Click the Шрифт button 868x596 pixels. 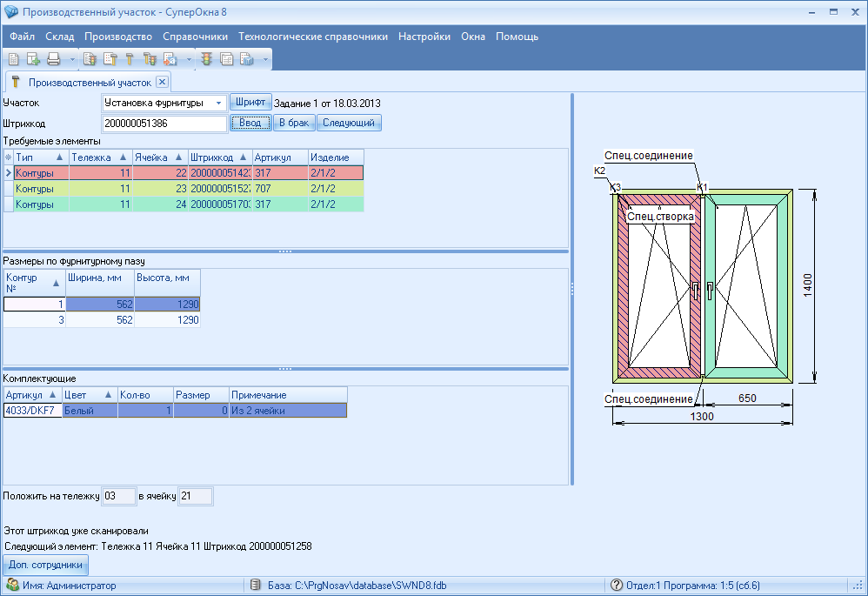(250, 102)
